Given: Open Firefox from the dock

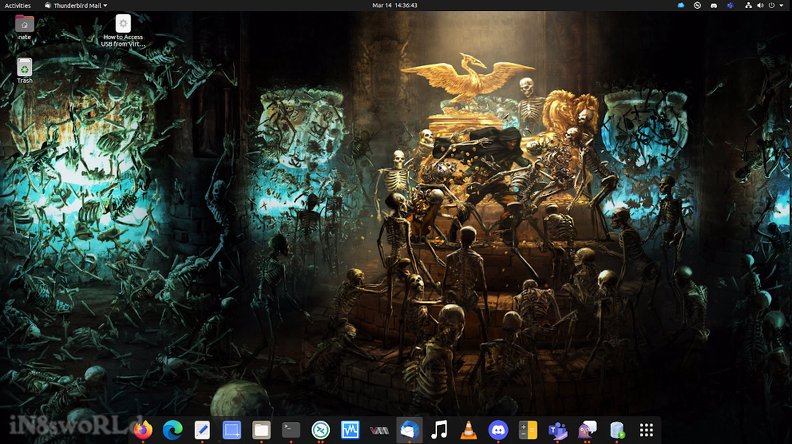Looking at the screenshot, I should pos(143,430).
